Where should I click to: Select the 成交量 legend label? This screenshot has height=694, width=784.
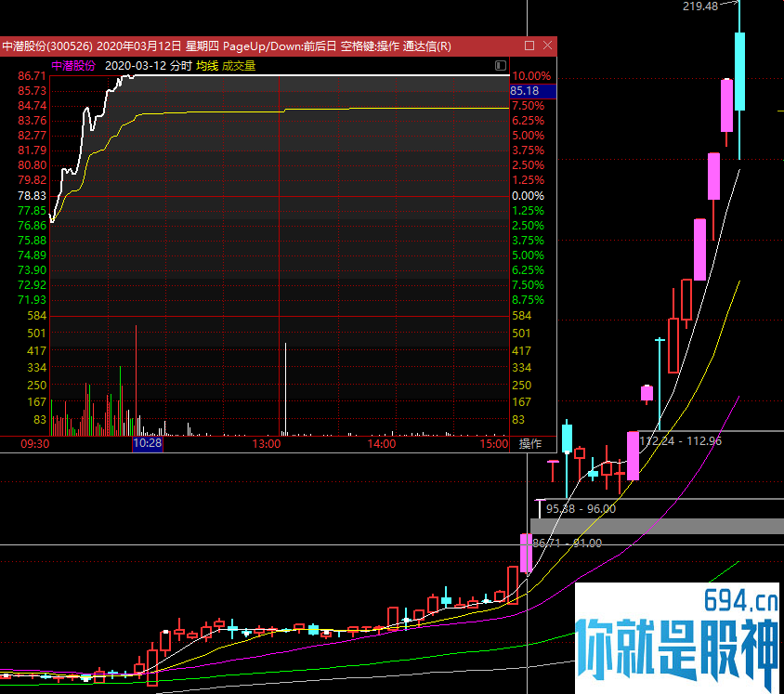(239, 66)
